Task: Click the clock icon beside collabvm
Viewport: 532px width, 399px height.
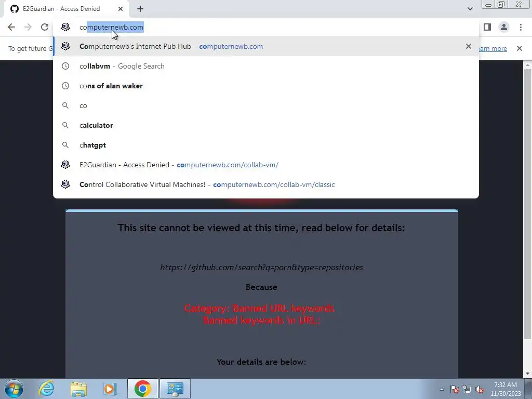Action: click(65, 66)
